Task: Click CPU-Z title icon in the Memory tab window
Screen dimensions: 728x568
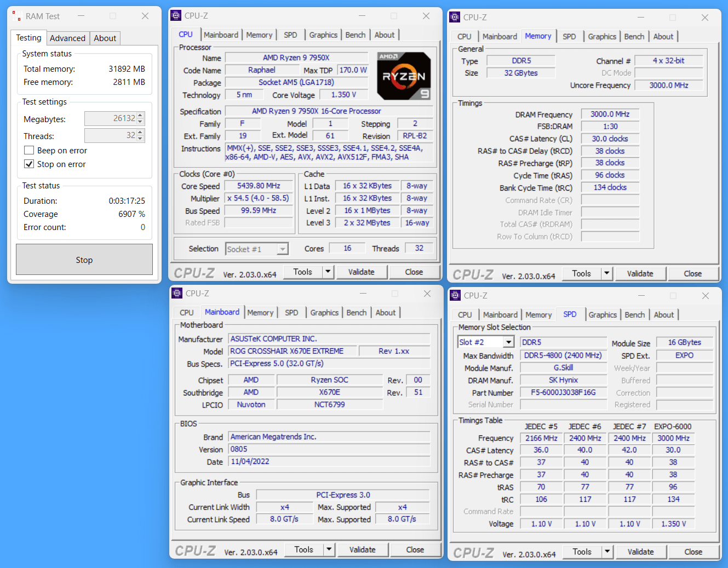Action: 455,17
